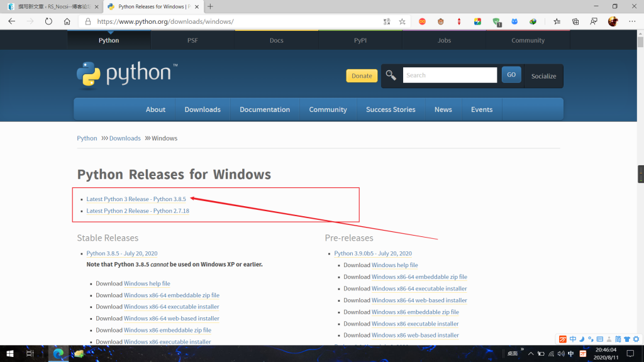Open the browser home page icon
644x362 pixels.
[x=67, y=21]
